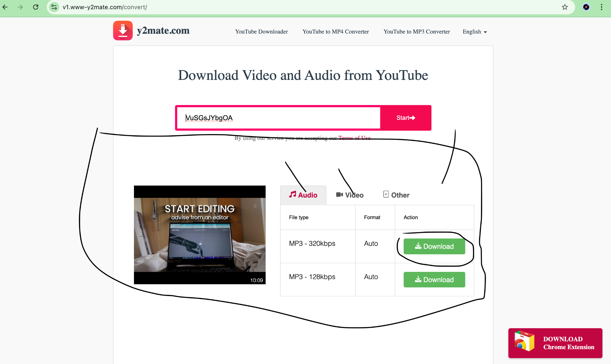This screenshot has width=611, height=364.
Task: Click the video URL input field
Action: point(279,118)
